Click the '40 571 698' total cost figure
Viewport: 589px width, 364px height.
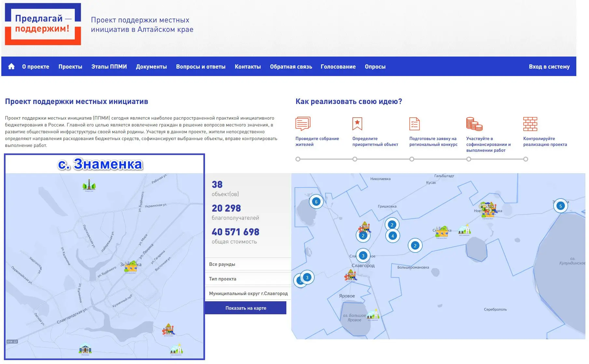pyautogui.click(x=236, y=232)
